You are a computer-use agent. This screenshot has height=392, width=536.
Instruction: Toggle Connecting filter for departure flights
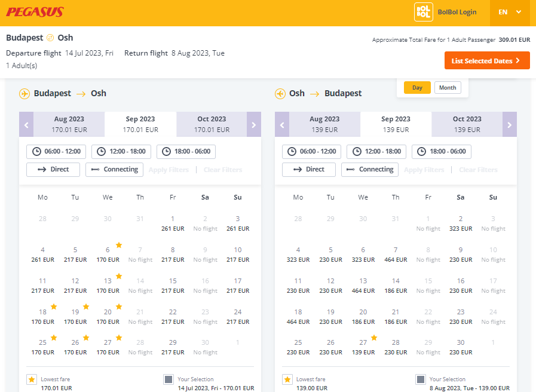pyautogui.click(x=114, y=170)
